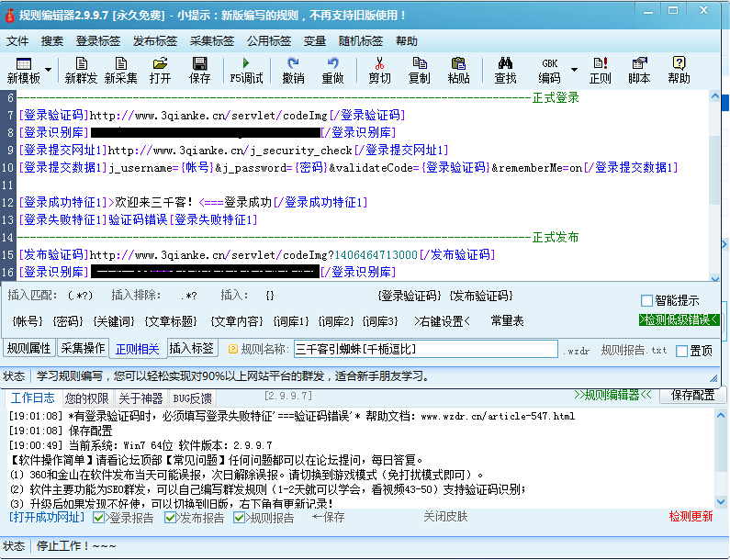Expand the 新模板 dropdown arrow
The height and width of the screenshot is (560, 730).
point(48,70)
